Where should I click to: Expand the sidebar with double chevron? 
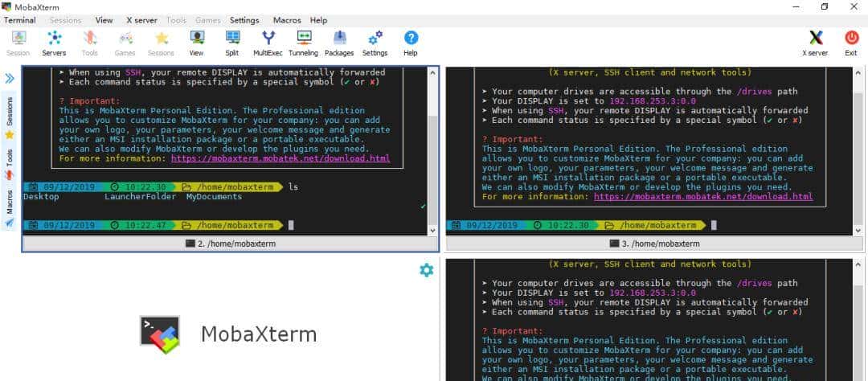click(x=10, y=78)
